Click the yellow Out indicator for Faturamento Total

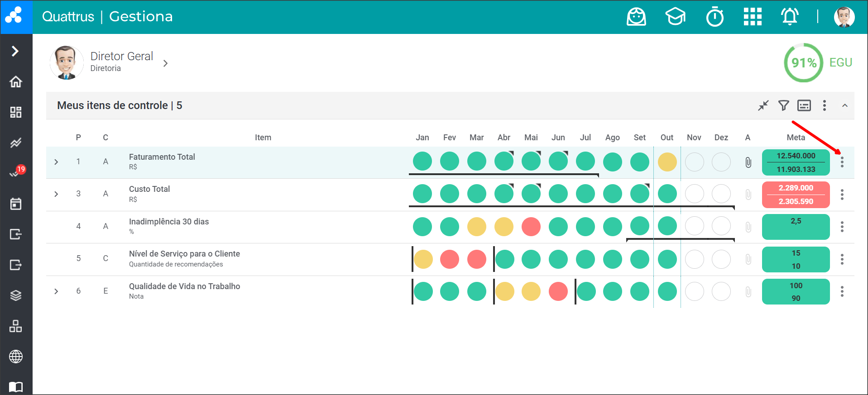coord(667,162)
